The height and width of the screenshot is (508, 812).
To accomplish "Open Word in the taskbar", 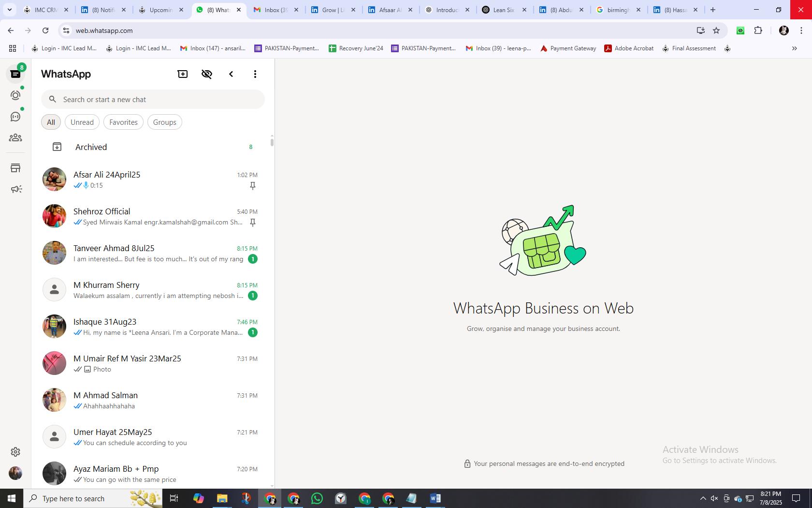I will coord(435,498).
